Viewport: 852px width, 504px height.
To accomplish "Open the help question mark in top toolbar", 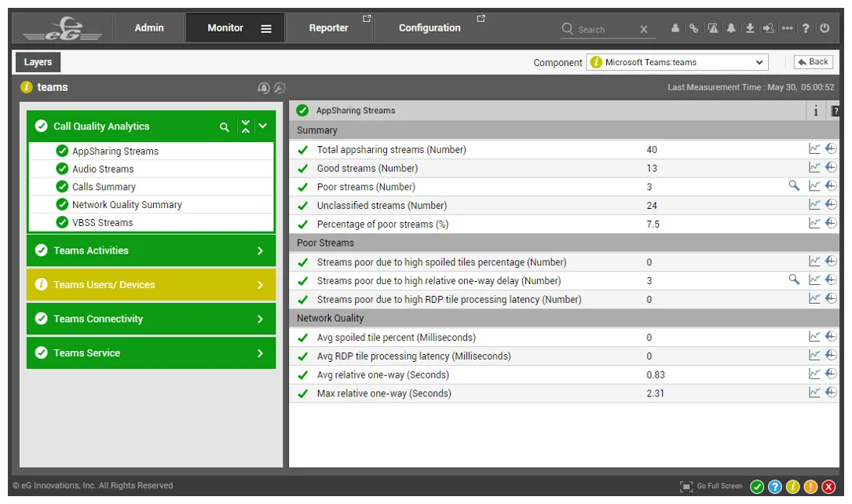I will pyautogui.click(x=806, y=28).
